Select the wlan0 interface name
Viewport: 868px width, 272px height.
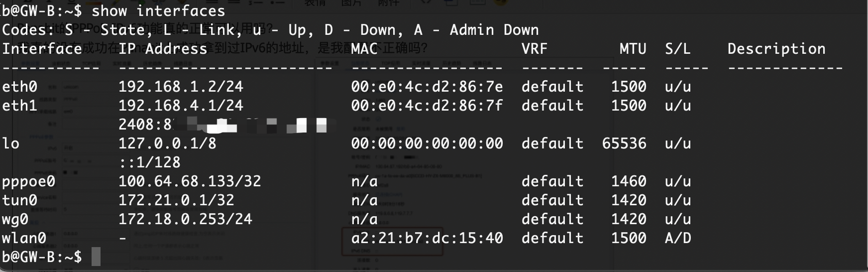(x=24, y=238)
